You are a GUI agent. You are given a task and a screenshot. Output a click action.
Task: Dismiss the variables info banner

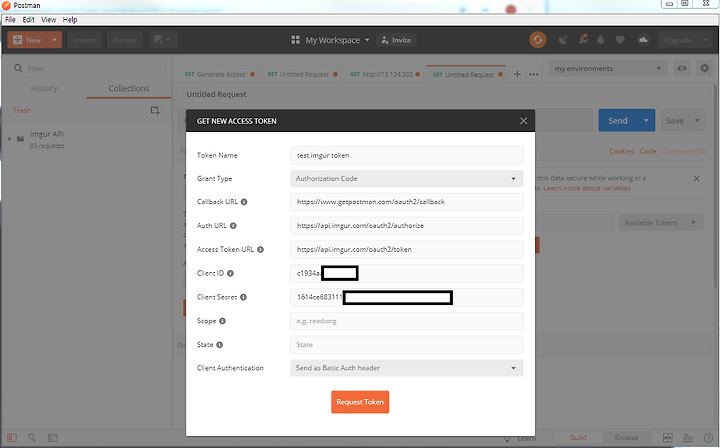point(697,179)
